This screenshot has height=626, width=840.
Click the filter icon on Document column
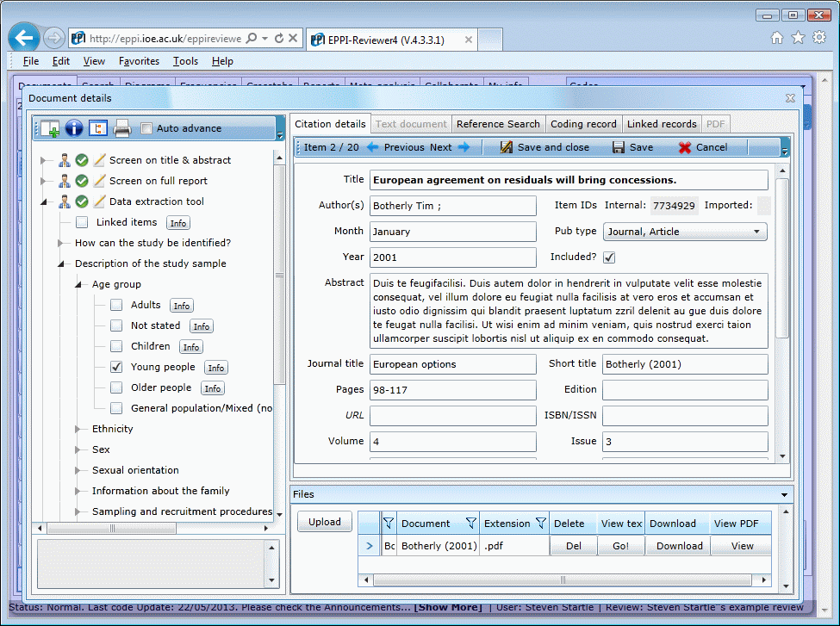point(471,523)
